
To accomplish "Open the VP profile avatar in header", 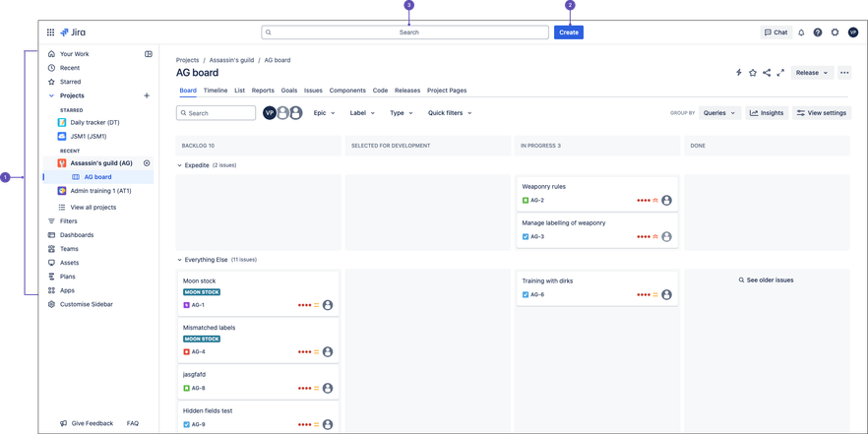I will [852, 32].
